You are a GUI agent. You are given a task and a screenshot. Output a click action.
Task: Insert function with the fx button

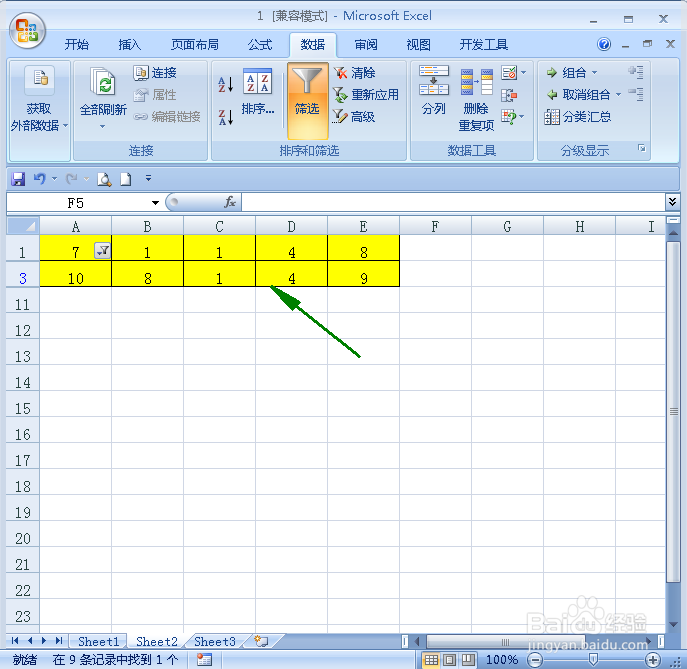click(230, 202)
